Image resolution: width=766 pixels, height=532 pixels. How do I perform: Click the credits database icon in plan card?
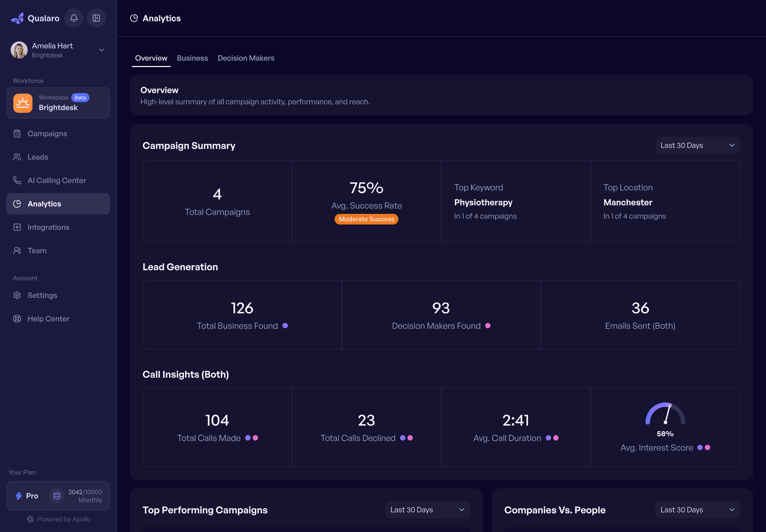[57, 496]
